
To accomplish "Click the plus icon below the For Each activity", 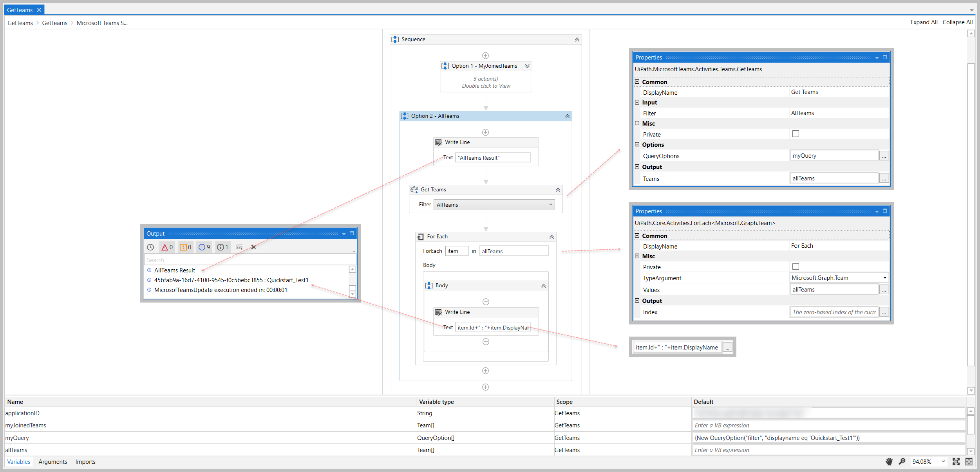I will pyautogui.click(x=485, y=371).
